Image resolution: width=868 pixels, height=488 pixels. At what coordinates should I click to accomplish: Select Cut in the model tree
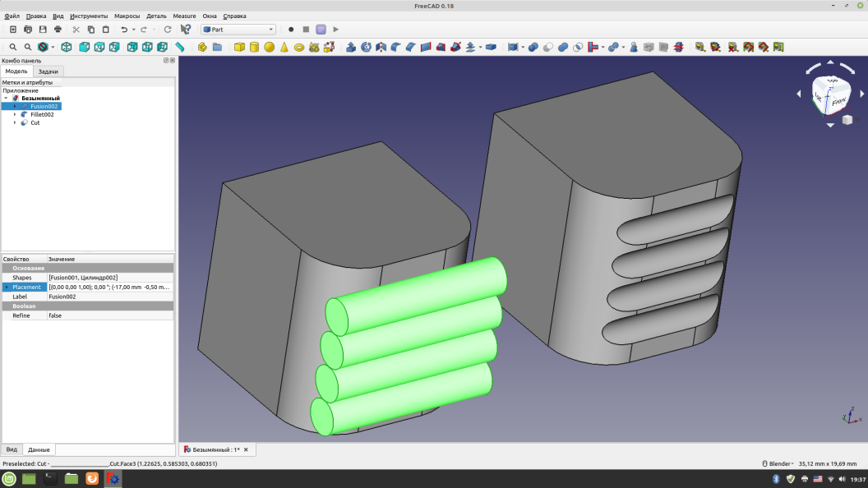(35, 123)
